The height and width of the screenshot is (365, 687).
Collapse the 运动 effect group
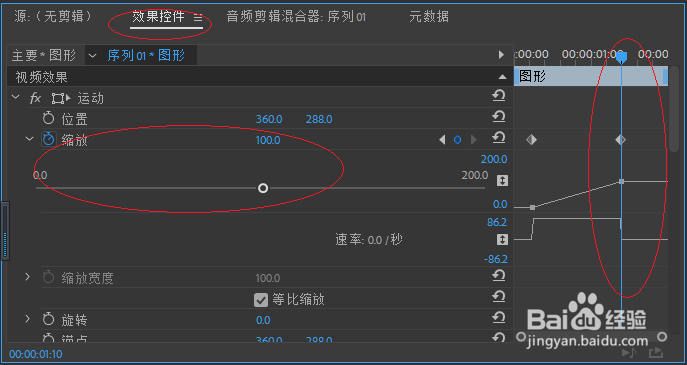click(x=16, y=97)
